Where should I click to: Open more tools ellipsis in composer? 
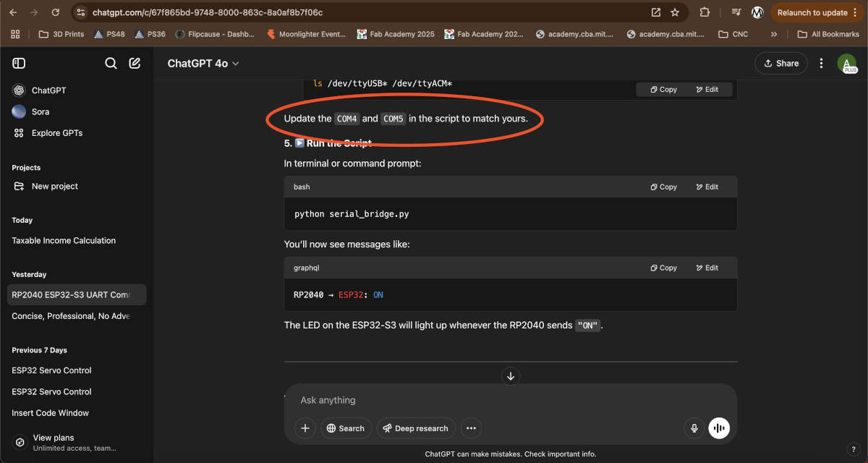(471, 428)
